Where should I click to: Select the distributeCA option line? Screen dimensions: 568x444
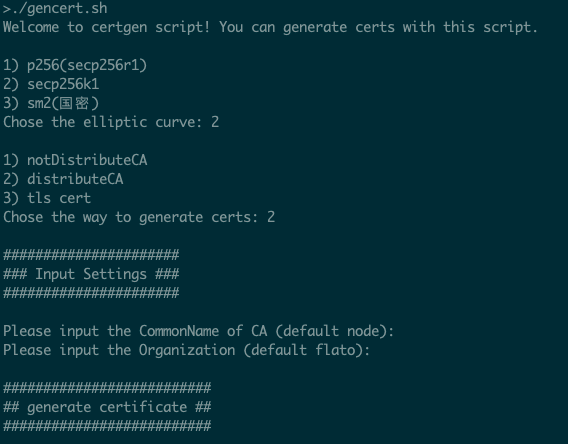pos(63,179)
